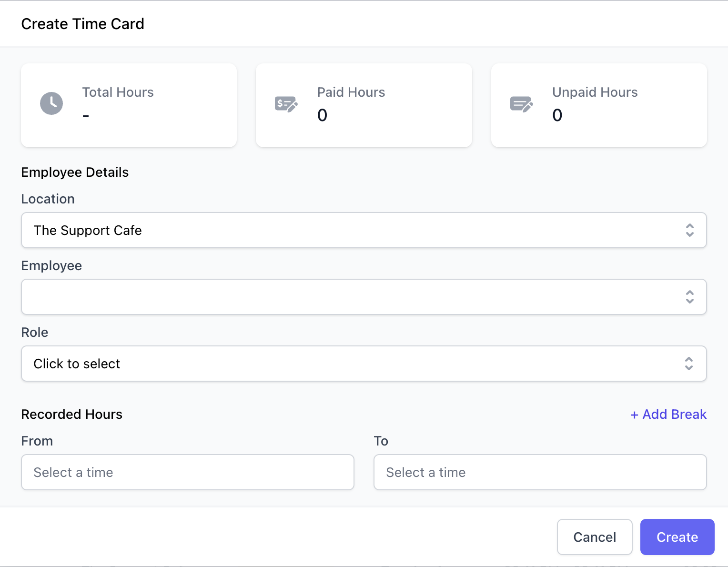Click the Paid Hours label
Screen dimensions: 728x567
point(351,92)
